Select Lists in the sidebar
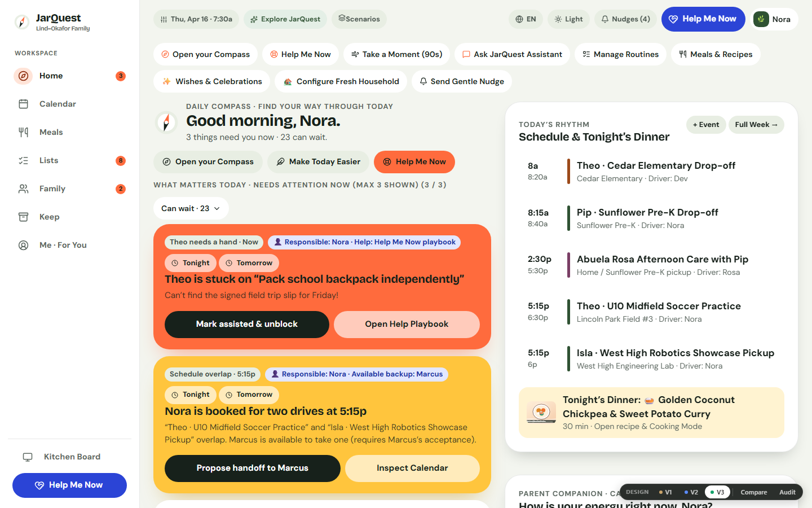This screenshot has height=508, width=812. pyautogui.click(x=69, y=160)
